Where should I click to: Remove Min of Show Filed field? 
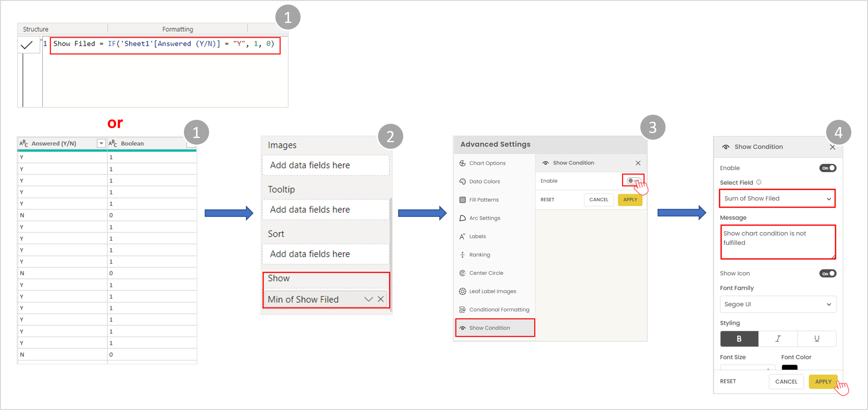click(381, 299)
